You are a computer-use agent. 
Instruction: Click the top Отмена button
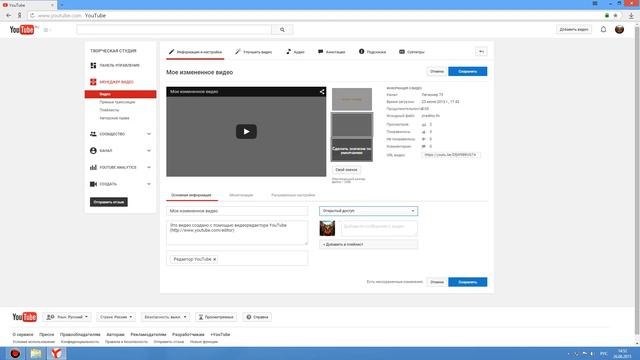437,71
